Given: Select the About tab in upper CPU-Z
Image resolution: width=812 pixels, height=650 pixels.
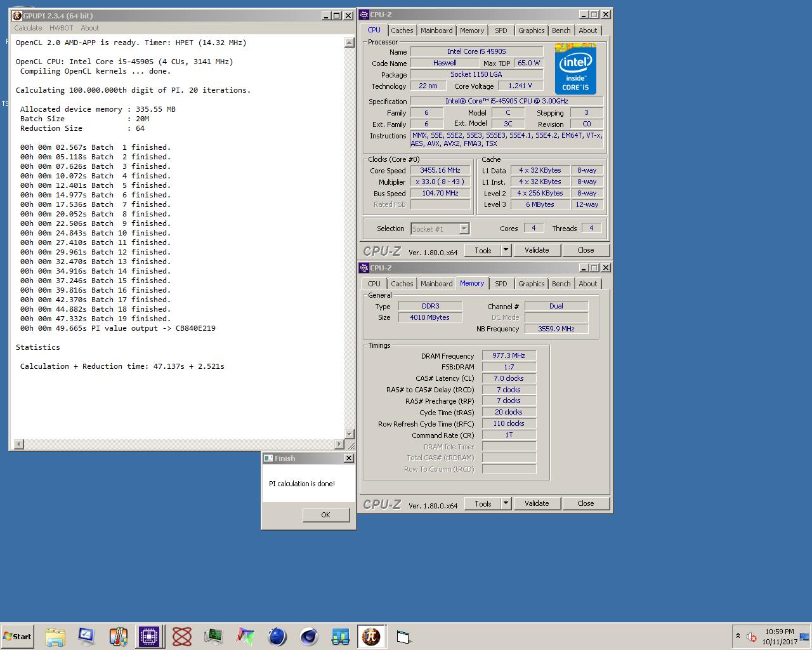Looking at the screenshot, I should [x=587, y=30].
